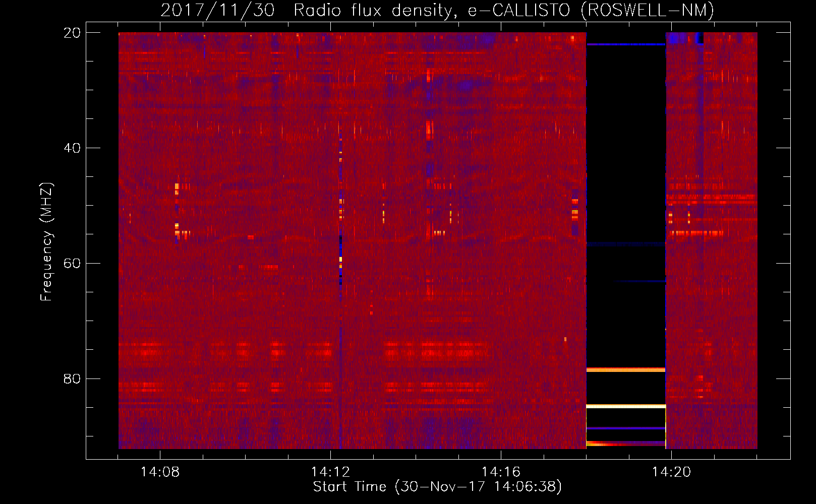Click the 'Start Time (30-Nov-17 14:06:38)' label

tap(437, 487)
